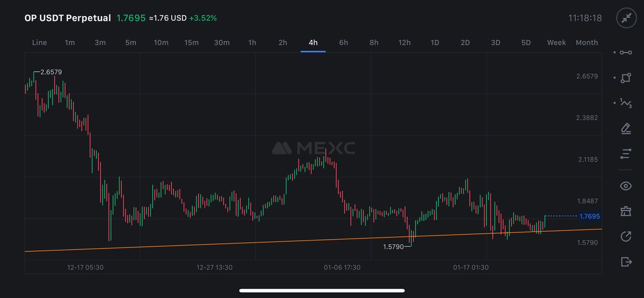
Task: Click the 12-27 13:30 time axis label
Action: 215,267
